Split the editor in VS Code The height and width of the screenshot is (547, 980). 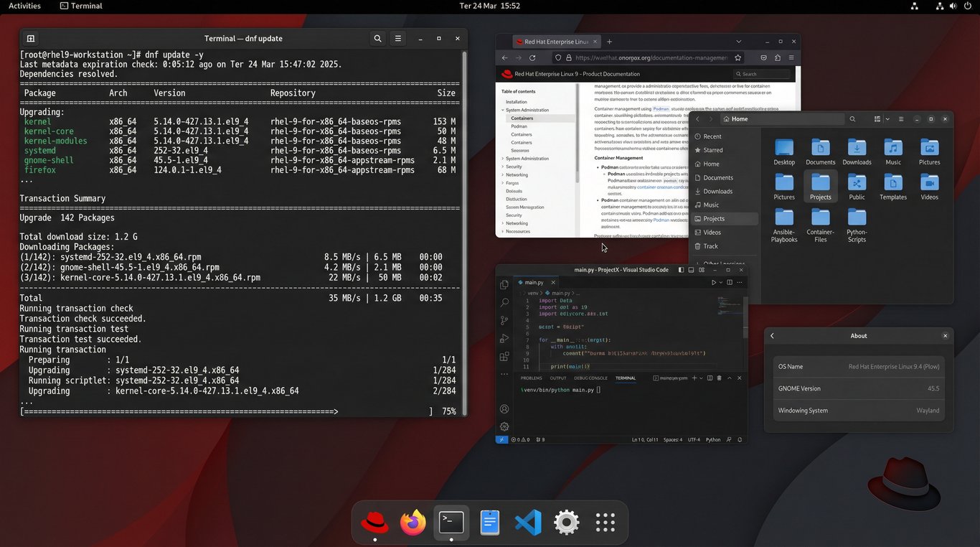730,282
